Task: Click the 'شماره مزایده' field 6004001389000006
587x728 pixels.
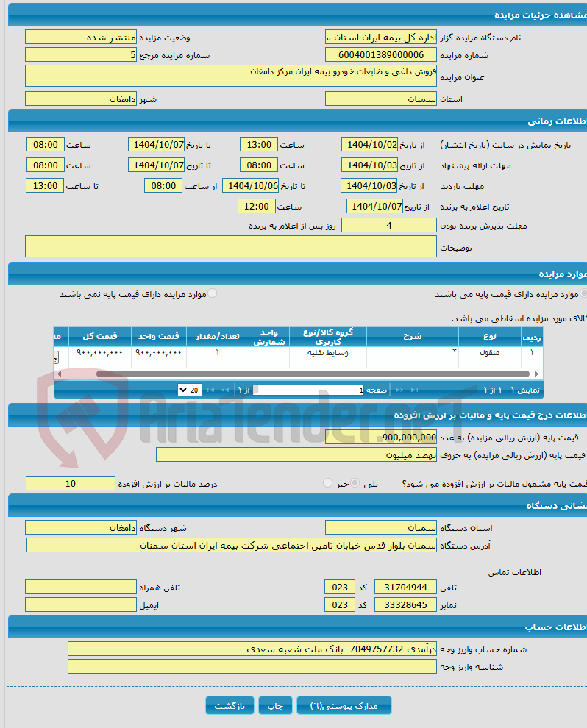Action: tap(381, 55)
